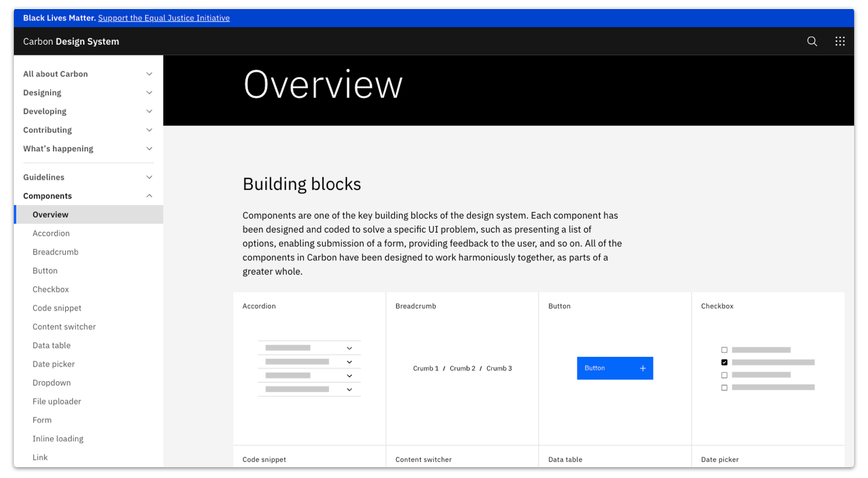Uncheck the checked box in Checkbox demo
This screenshot has height=478, width=868.
725,362
